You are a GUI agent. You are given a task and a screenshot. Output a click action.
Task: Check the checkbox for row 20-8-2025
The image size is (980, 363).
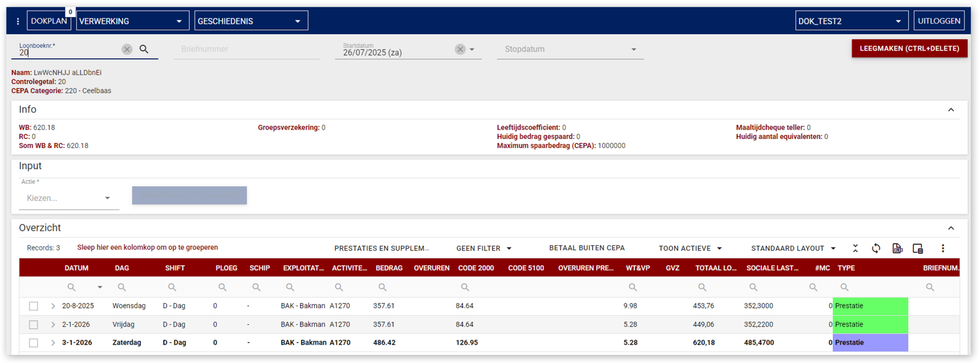coord(34,306)
